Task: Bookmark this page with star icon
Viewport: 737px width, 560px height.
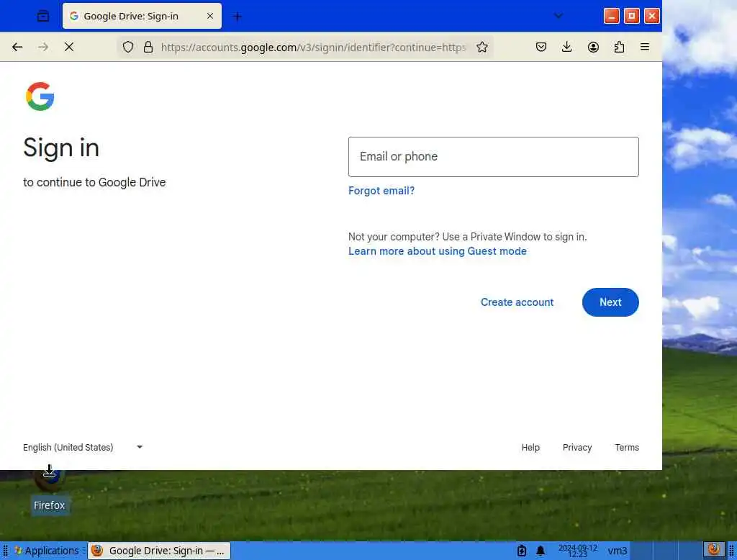Action: (481, 47)
